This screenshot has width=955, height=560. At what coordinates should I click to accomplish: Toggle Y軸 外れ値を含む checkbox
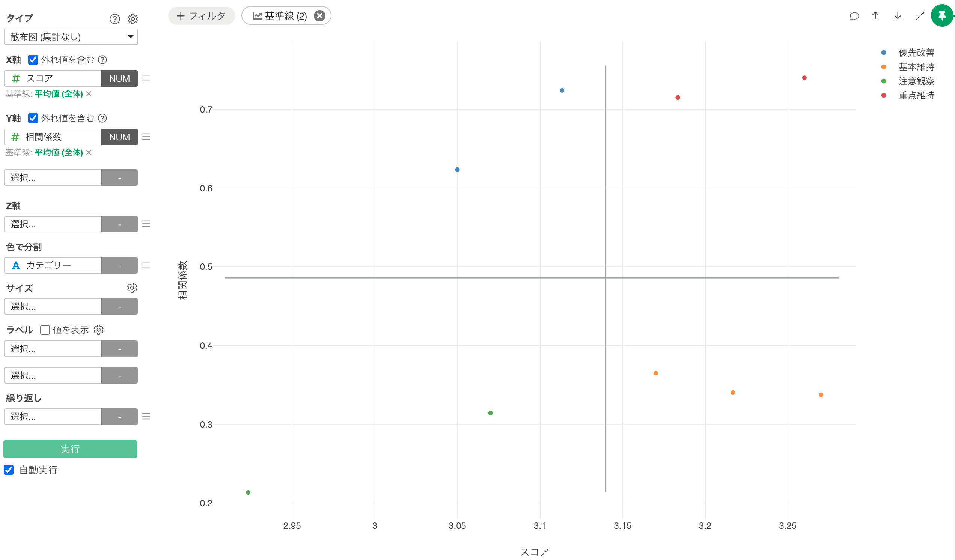(33, 118)
